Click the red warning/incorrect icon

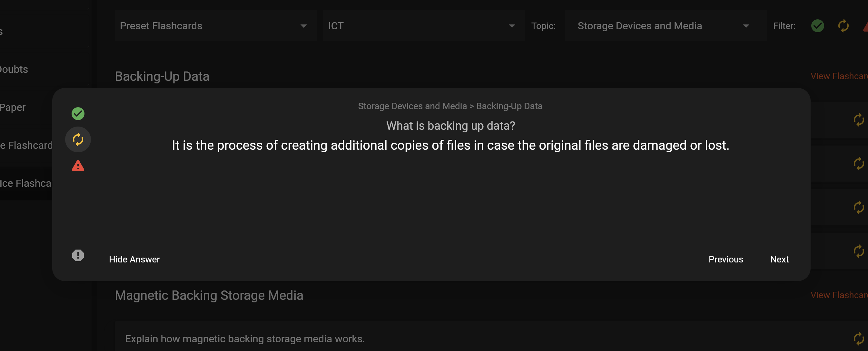click(x=77, y=166)
